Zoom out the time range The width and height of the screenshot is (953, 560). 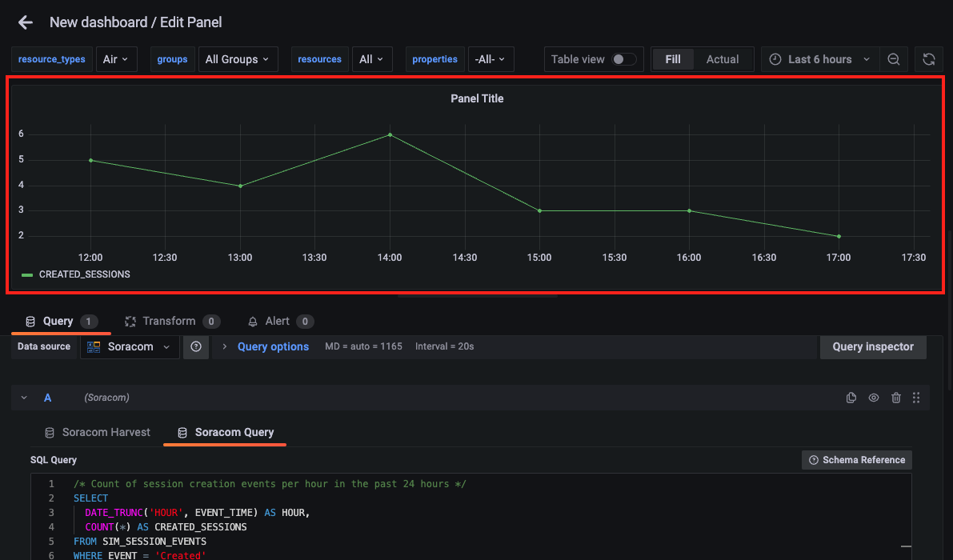(894, 59)
